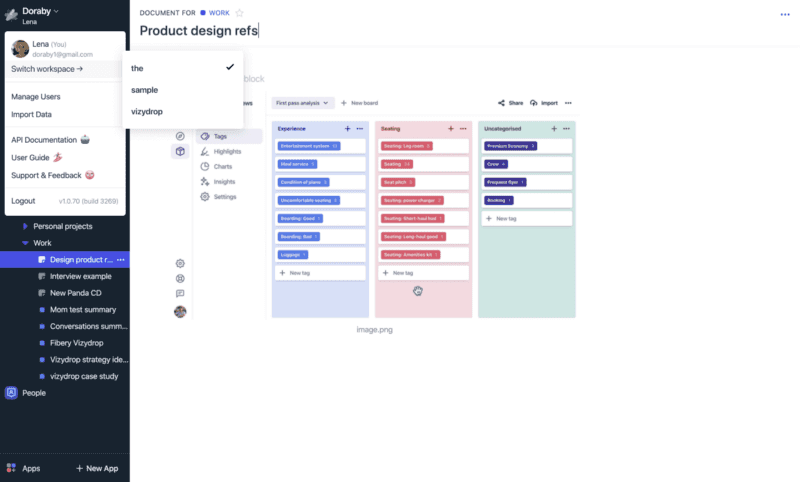Screen dimensions: 800x482
Task: Collapse the Work folder in sidebar
Action: [25, 243]
